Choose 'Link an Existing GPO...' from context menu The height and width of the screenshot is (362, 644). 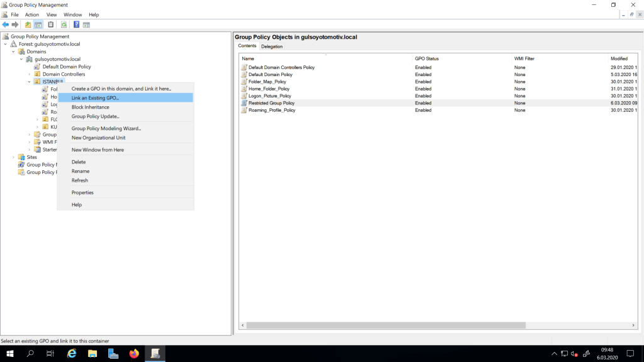point(95,98)
